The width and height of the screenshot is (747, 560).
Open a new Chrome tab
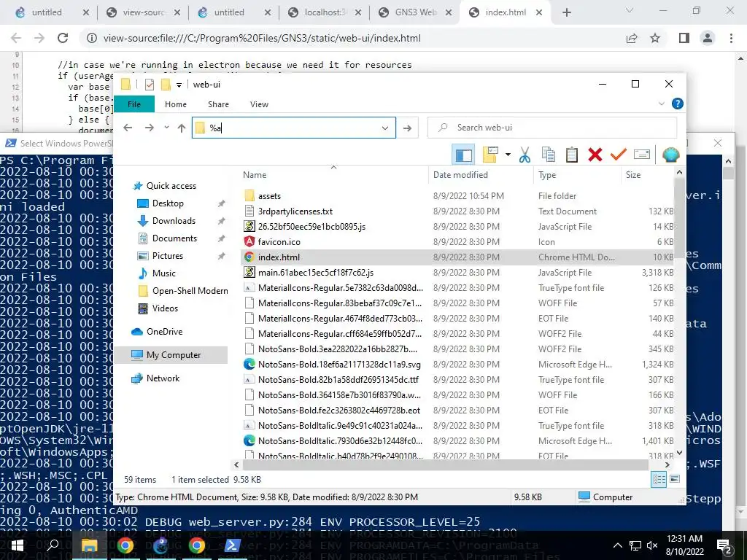pyautogui.click(x=566, y=12)
